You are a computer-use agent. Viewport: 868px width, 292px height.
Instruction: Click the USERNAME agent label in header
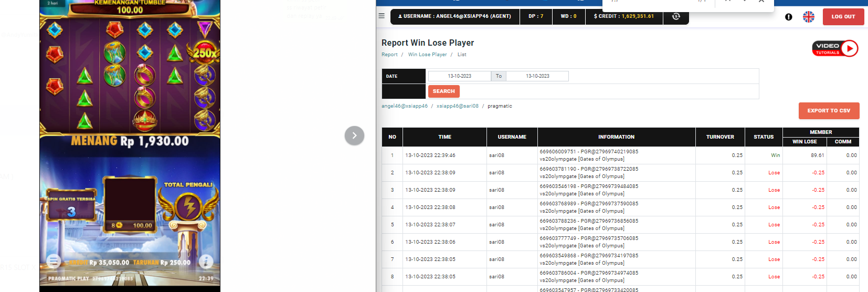tap(454, 16)
